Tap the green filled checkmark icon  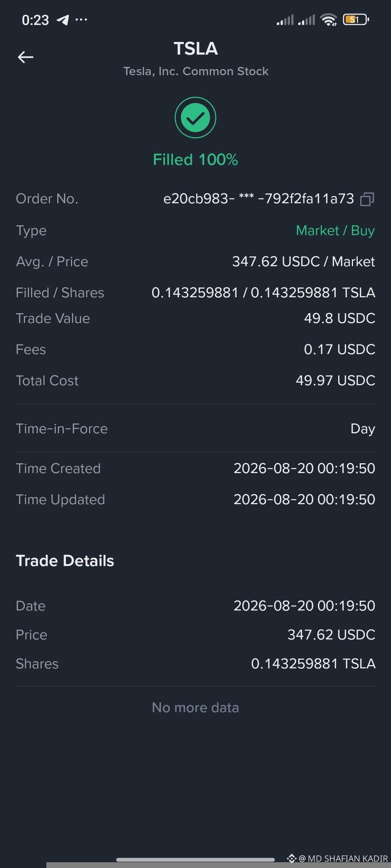195,118
